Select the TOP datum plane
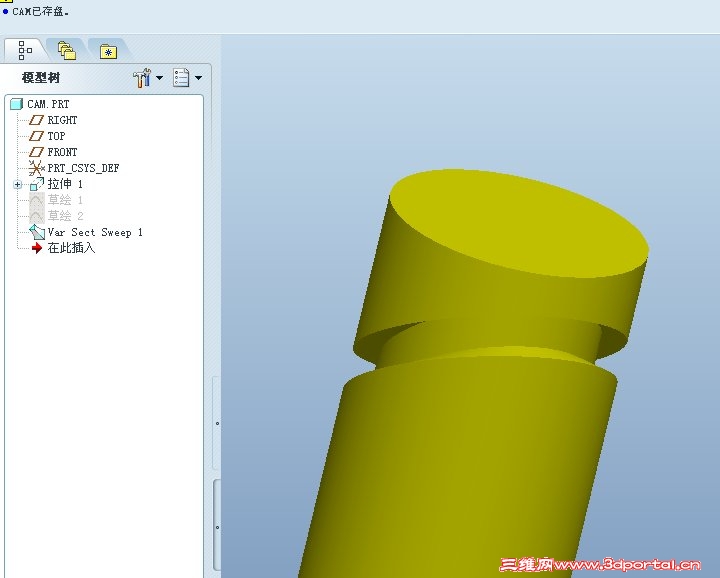 click(56, 136)
